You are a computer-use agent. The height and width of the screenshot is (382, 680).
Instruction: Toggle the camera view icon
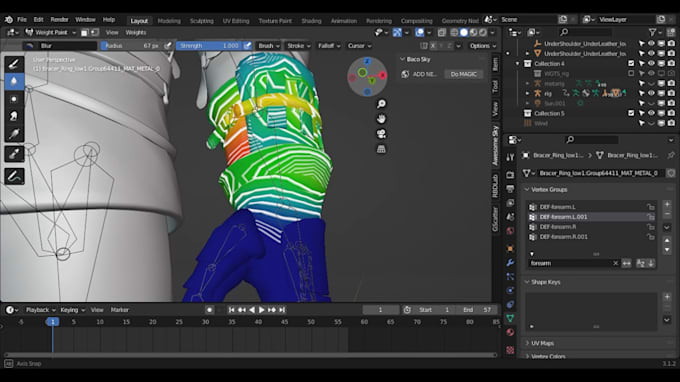381,134
